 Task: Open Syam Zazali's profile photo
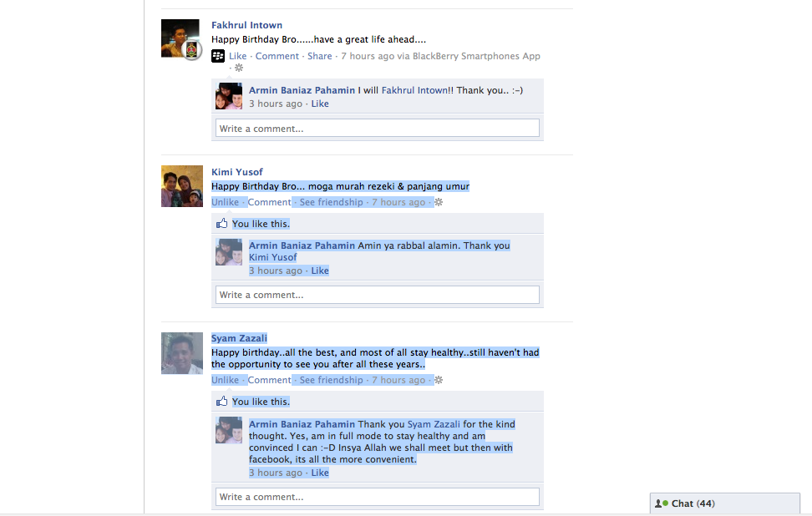[x=182, y=353]
